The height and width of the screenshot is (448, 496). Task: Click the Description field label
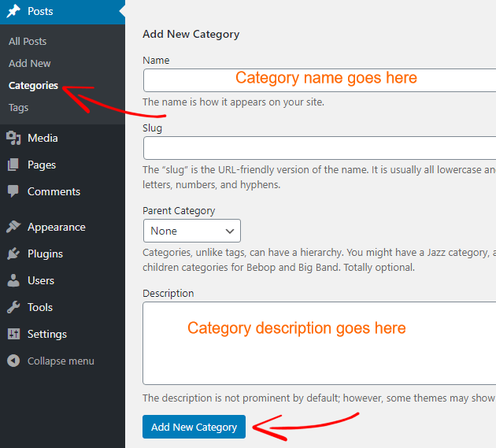168,294
